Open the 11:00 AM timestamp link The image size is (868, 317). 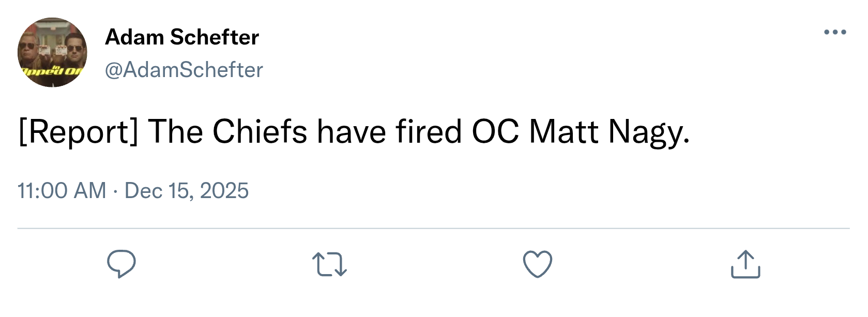pyautogui.click(x=62, y=191)
